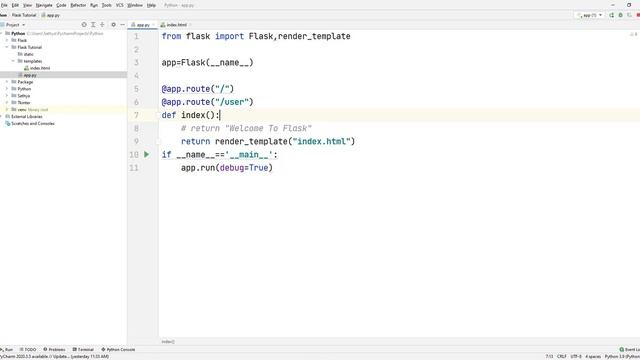Expand the Package folder

click(x=7, y=82)
